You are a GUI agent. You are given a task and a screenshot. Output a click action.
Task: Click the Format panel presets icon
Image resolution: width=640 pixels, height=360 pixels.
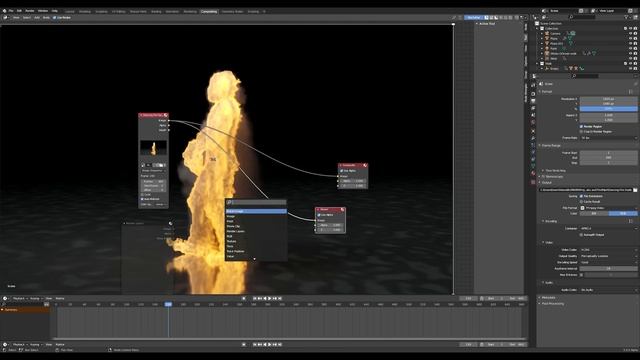[x=631, y=91]
